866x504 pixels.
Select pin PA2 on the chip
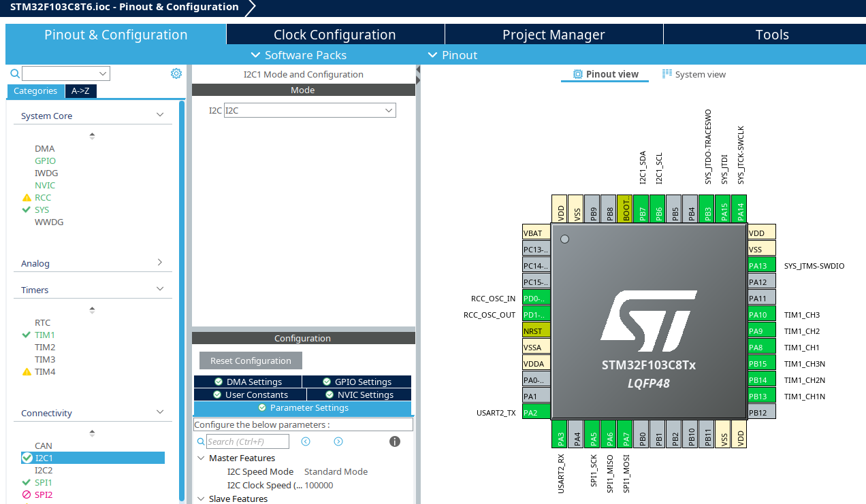tap(536, 413)
